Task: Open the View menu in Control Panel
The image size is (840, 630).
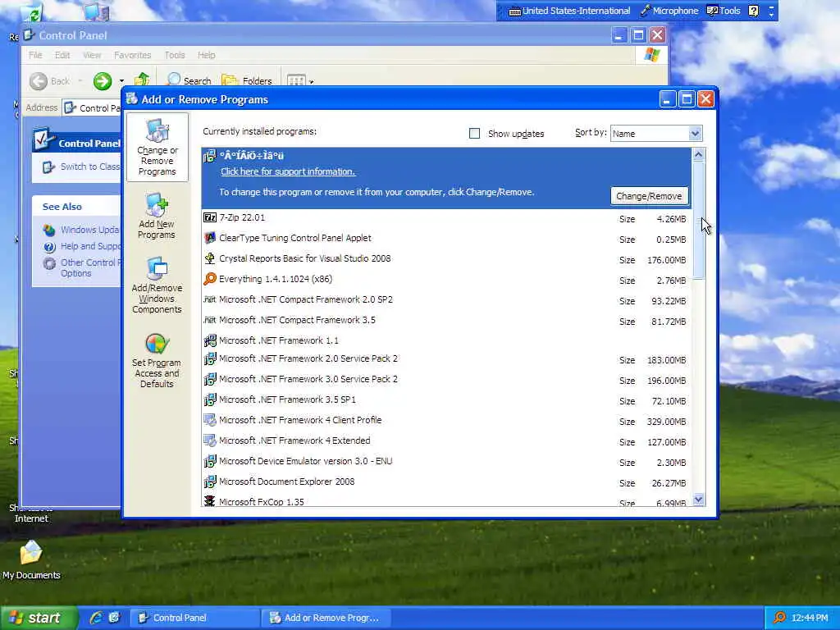Action: coord(92,55)
